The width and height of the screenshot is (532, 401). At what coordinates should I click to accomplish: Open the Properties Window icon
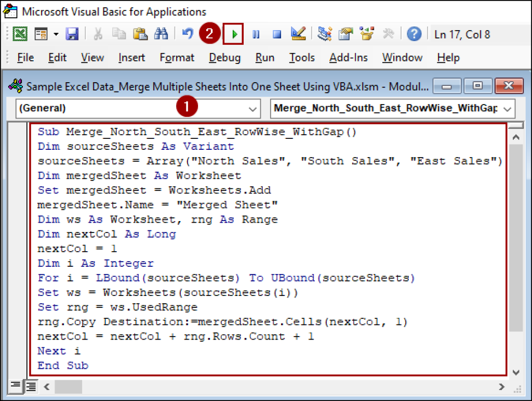(345, 33)
